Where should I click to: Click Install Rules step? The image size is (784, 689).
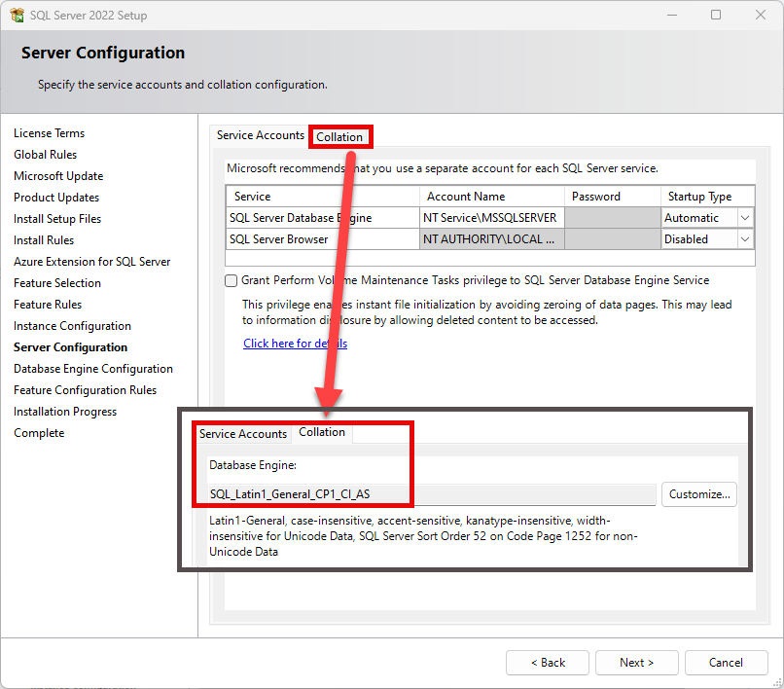44,240
